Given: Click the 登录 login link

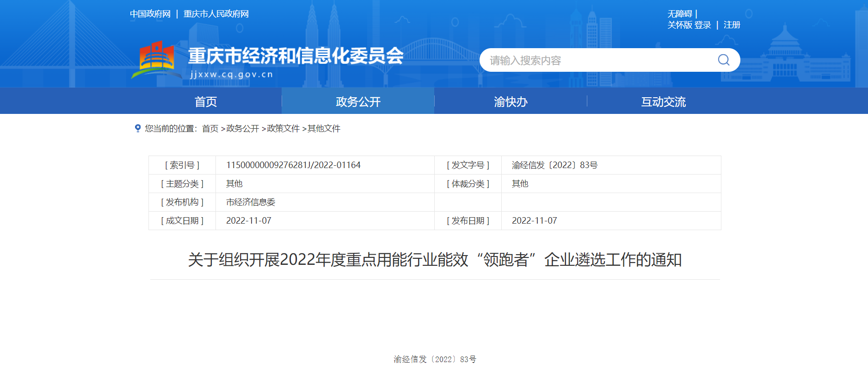Looking at the screenshot, I should (x=703, y=25).
